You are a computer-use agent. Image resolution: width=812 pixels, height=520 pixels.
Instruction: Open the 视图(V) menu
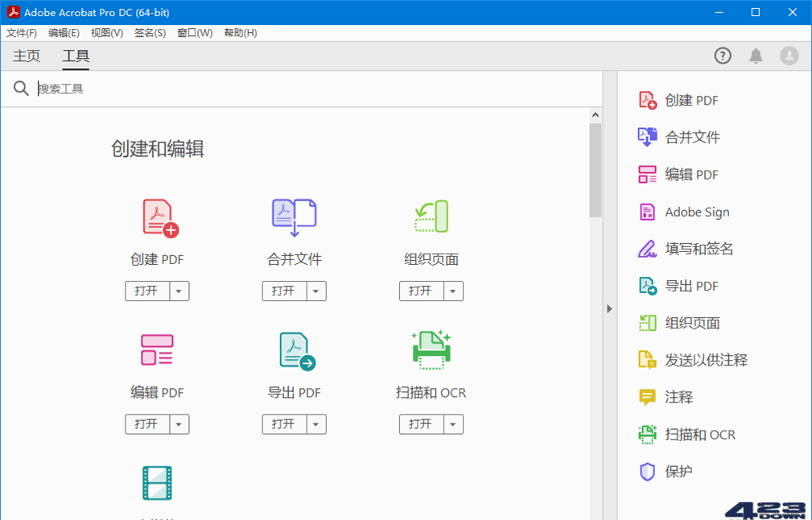107,33
